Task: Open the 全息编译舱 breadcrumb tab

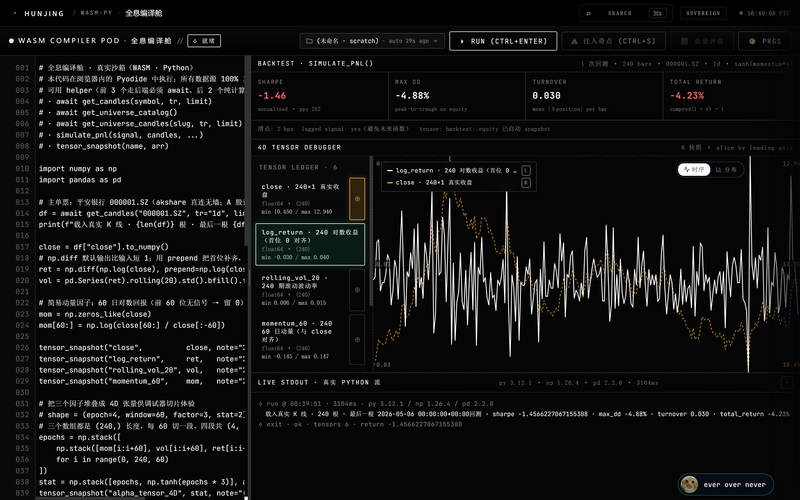Action: tap(144, 13)
